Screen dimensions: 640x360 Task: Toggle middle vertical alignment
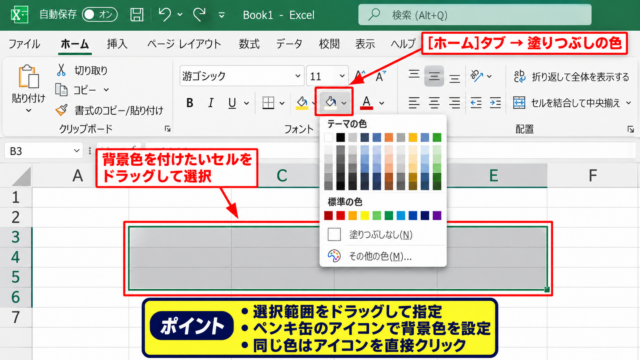point(434,76)
